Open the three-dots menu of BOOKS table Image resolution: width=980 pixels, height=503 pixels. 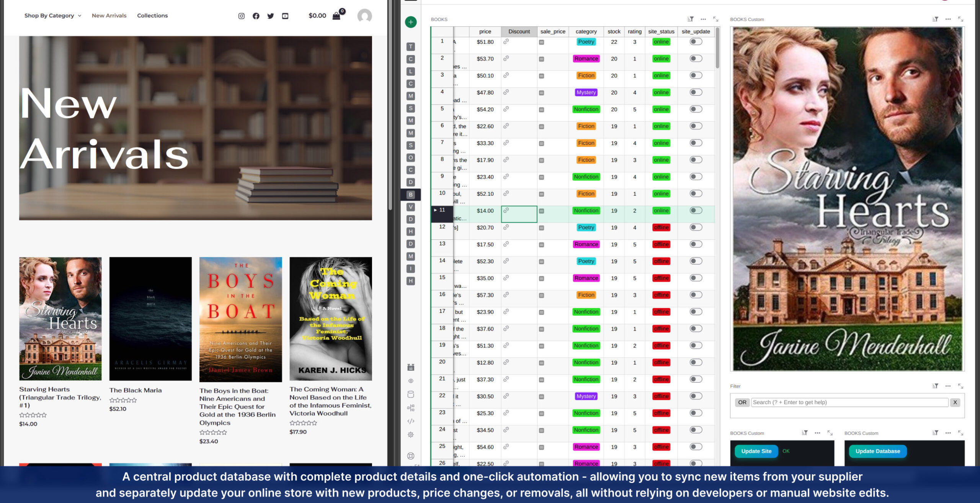[703, 19]
